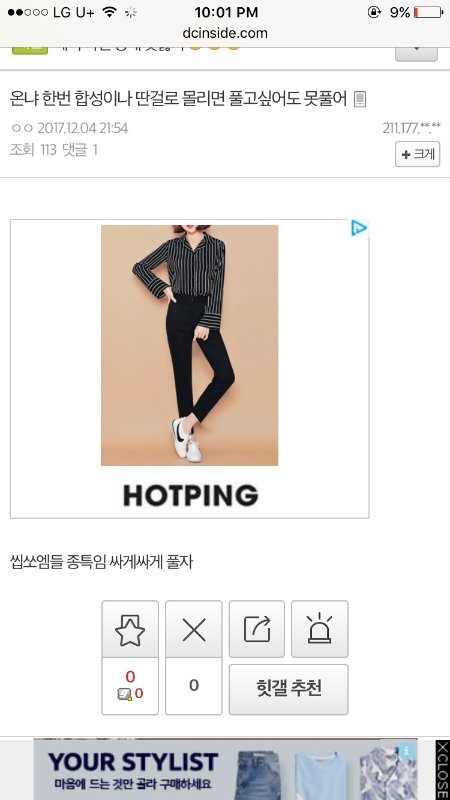
Task: Tap the mobile device icon beside title
Action: click(360, 99)
